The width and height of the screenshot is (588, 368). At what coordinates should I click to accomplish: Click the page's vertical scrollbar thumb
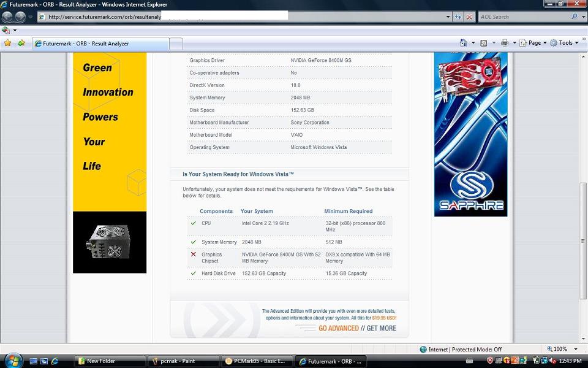click(x=583, y=240)
